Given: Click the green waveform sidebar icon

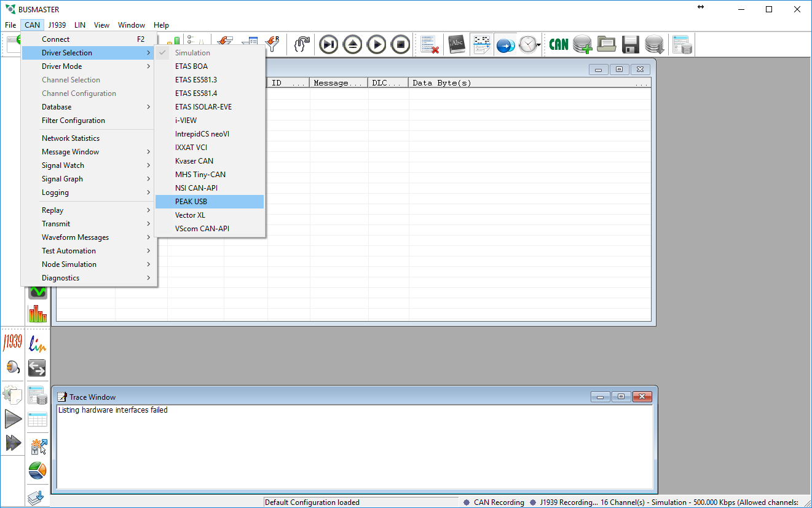Looking at the screenshot, I should (x=37, y=292).
